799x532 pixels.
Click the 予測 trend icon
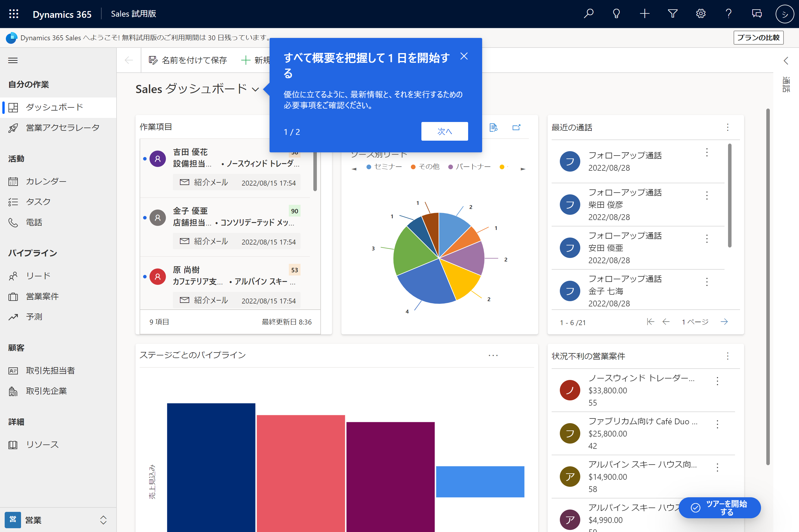click(x=13, y=317)
